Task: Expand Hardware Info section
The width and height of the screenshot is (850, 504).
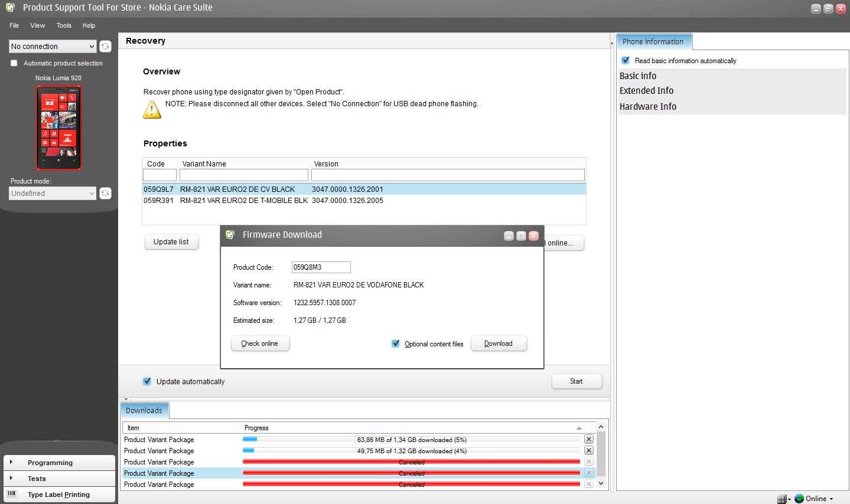Action: point(732,106)
